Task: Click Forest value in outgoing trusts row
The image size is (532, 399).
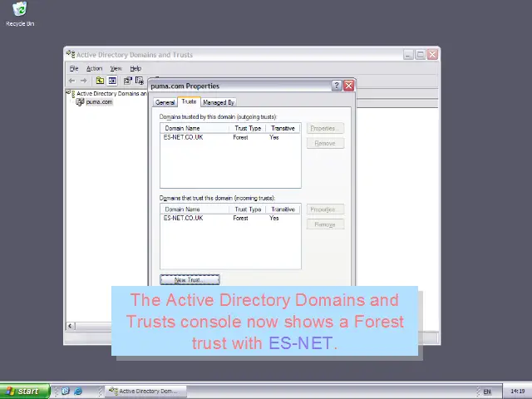Action: 240,137
